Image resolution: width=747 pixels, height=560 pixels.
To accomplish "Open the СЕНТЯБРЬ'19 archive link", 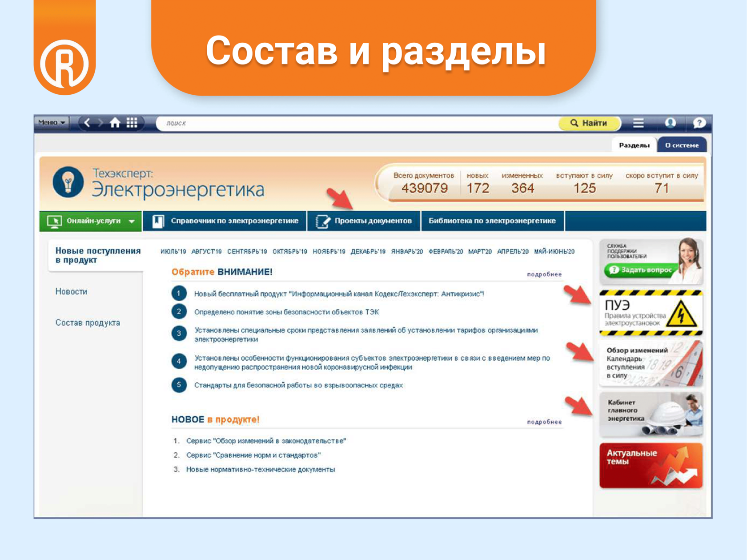I will point(247,252).
